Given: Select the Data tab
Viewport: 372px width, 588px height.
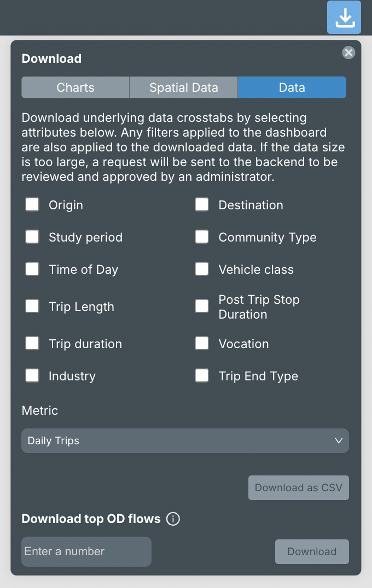Looking at the screenshot, I should [x=292, y=87].
